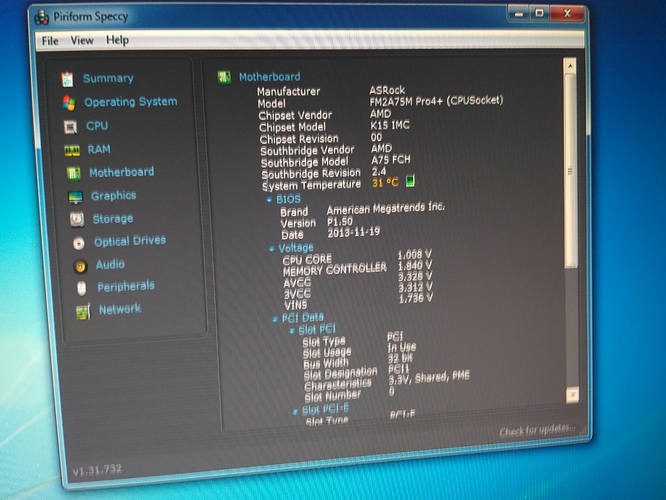Open the Help menu
666x500 pixels.
[117, 40]
